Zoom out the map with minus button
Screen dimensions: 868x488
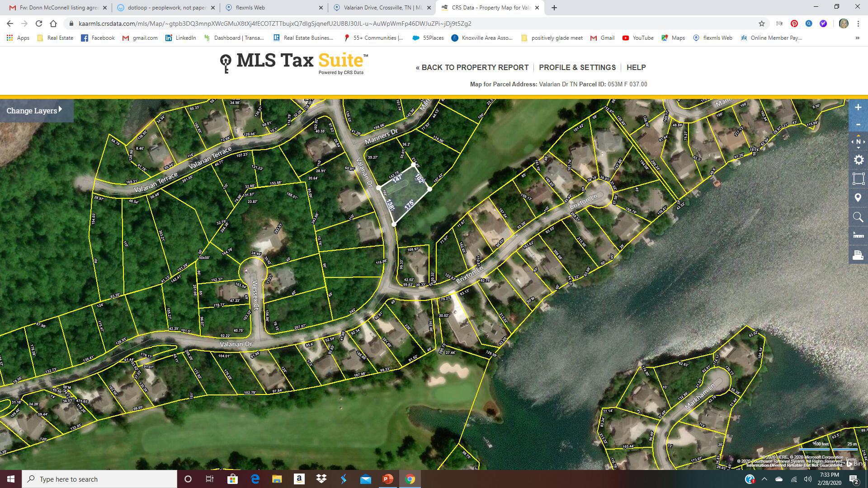pos(858,124)
